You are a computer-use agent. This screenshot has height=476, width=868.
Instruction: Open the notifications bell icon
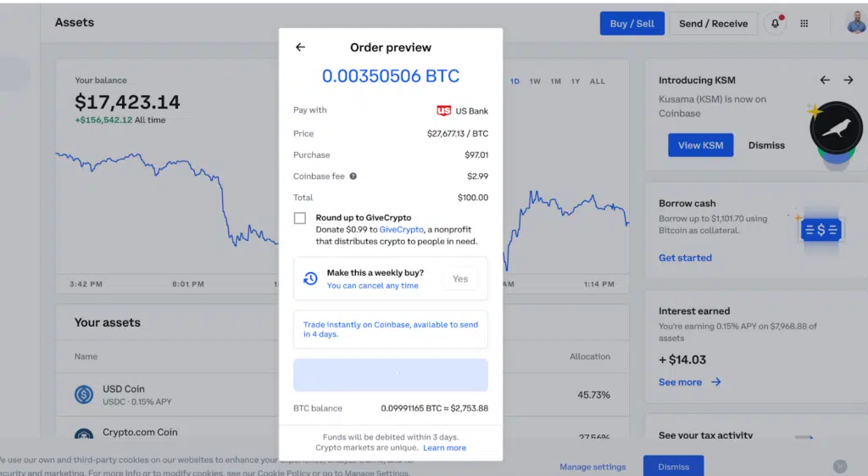point(775,24)
